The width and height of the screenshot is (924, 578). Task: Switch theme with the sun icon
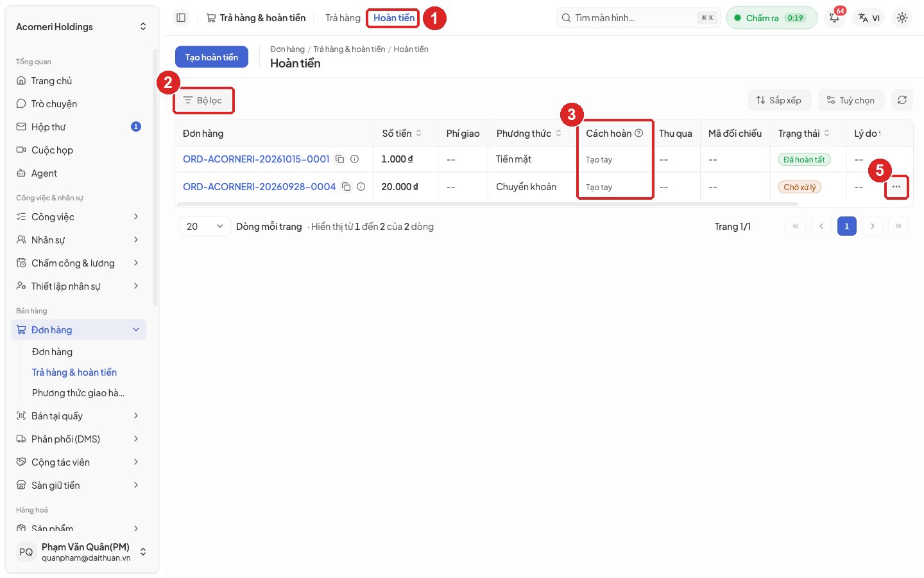click(902, 18)
